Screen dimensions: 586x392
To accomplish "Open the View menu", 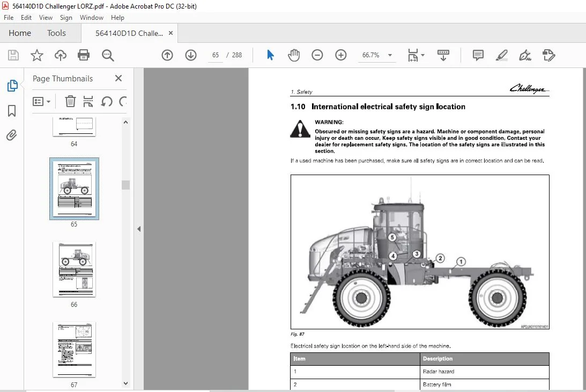I will (46, 18).
